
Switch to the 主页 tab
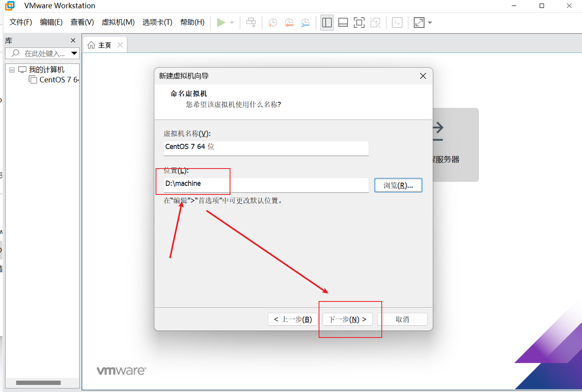[103, 44]
